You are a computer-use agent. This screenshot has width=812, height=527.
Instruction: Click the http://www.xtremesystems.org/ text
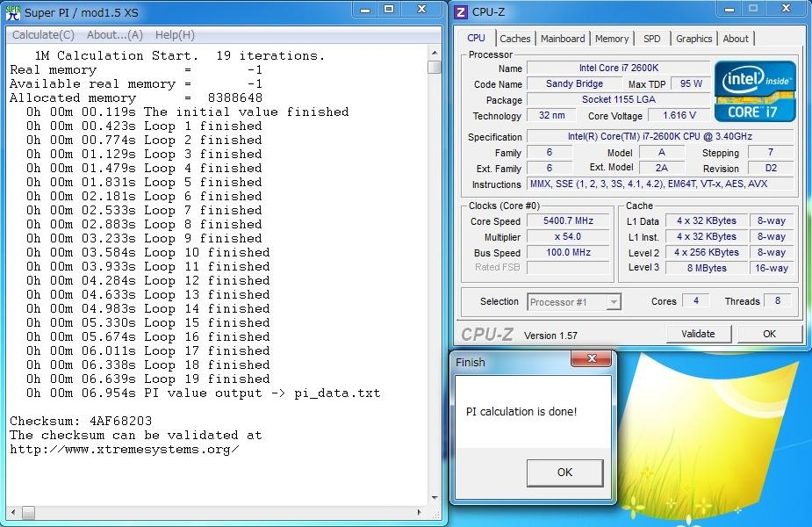click(x=125, y=450)
